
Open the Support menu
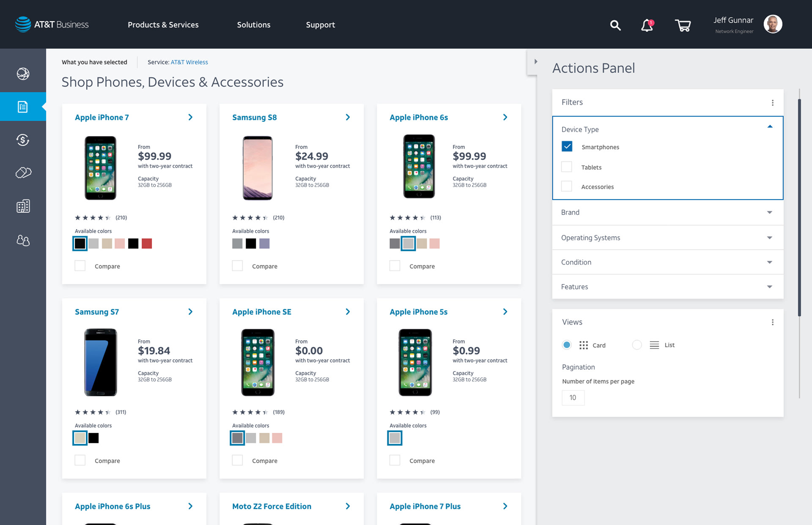[x=321, y=25]
